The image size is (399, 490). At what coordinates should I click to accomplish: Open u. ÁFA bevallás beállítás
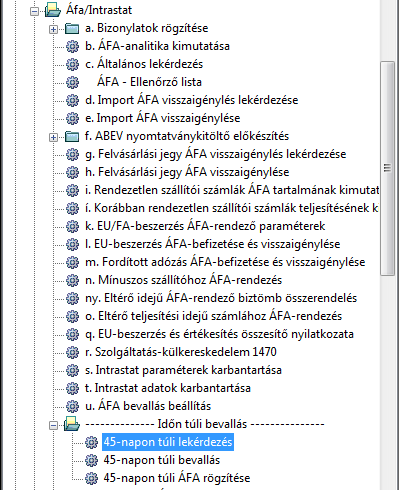point(148,406)
